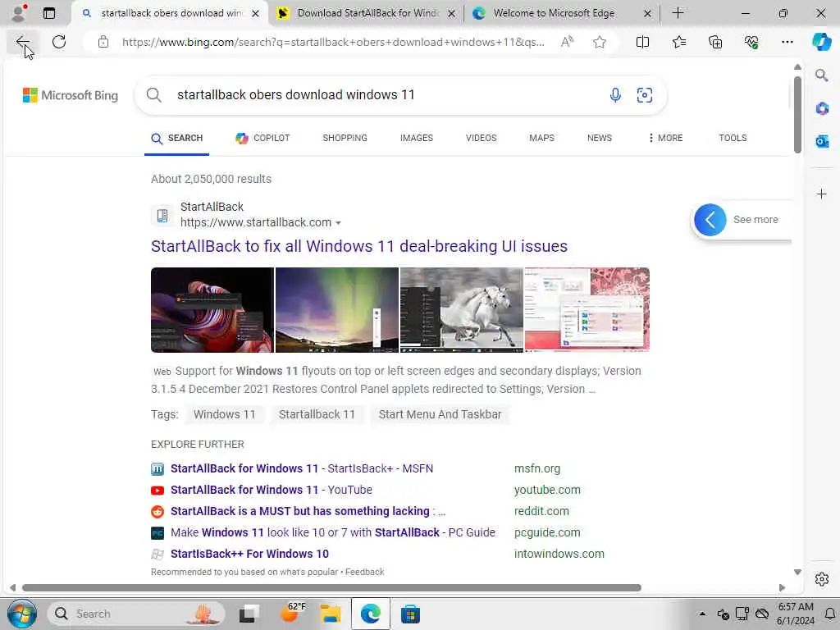
Task: Switch to Welcome to Microsoft Edge tab
Action: click(x=554, y=13)
